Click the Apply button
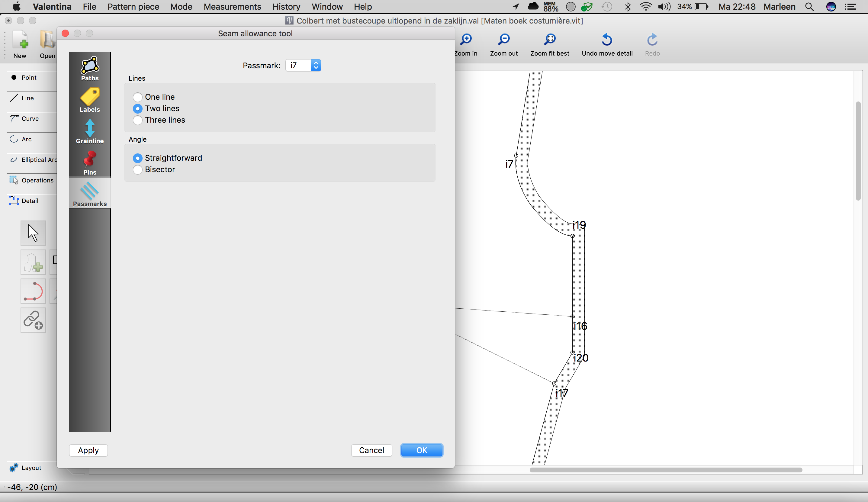The width and height of the screenshot is (868, 502). tap(88, 450)
